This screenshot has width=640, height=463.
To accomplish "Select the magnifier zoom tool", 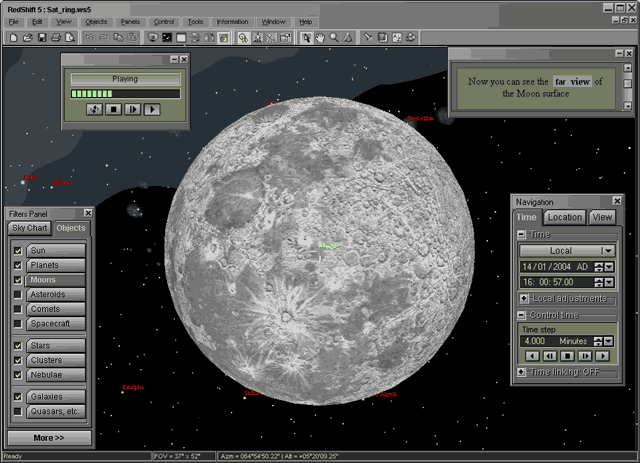I will 334,38.
